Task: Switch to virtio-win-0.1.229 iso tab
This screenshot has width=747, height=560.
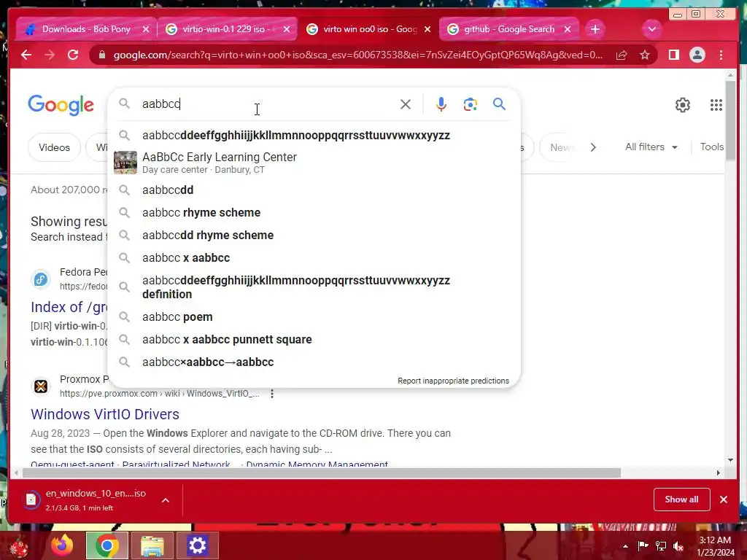Action: (224, 29)
